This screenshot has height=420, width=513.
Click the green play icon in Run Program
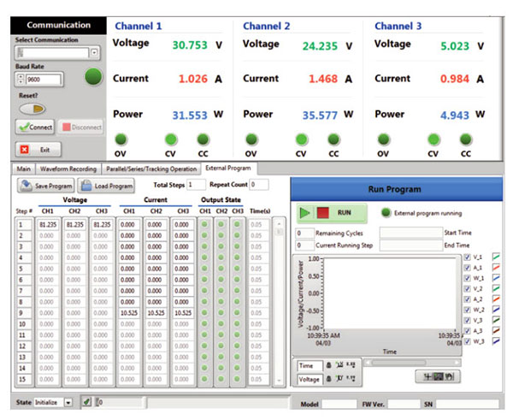pos(304,213)
